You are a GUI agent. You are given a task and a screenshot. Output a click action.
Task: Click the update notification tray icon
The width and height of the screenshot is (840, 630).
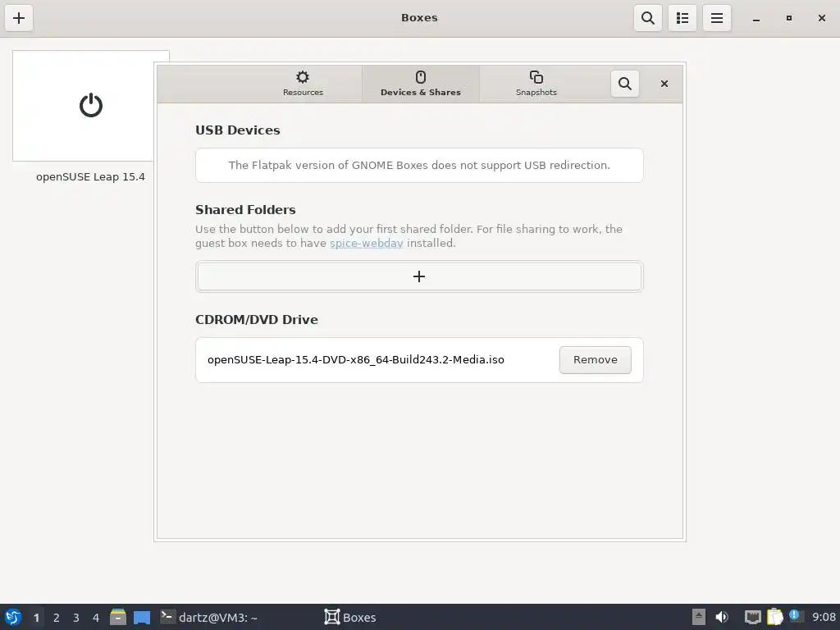(795, 616)
